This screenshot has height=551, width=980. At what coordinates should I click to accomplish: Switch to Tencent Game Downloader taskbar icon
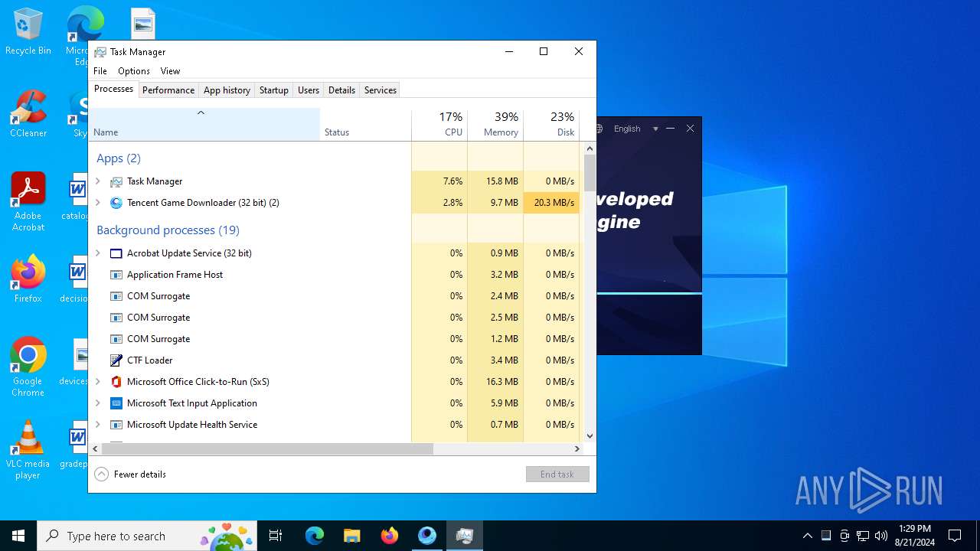426,536
